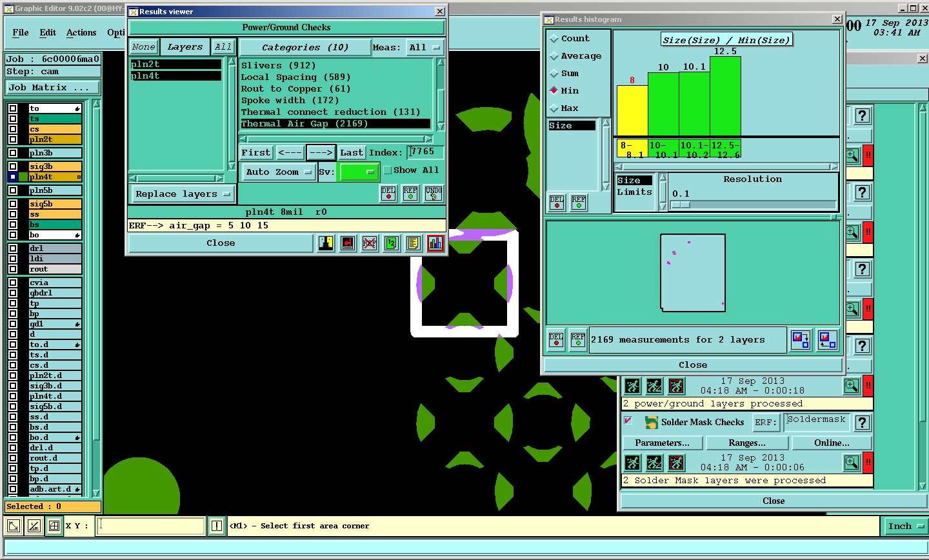
Task: Click REF icon beside 2169 measurements text
Action: coord(578,339)
